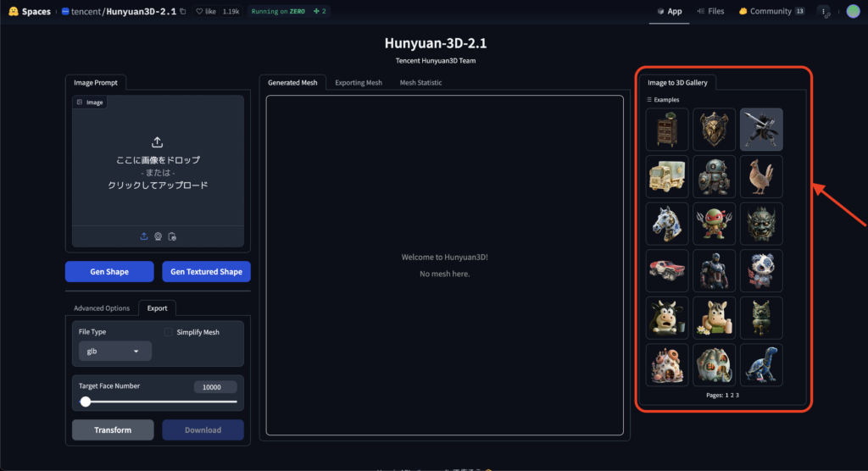
Task: Select the clipboard paste source icon
Action: coord(172,236)
